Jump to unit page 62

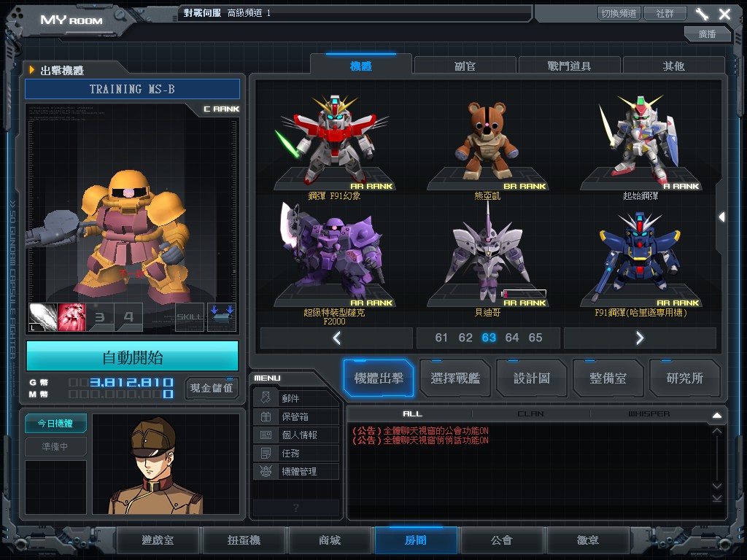click(465, 338)
